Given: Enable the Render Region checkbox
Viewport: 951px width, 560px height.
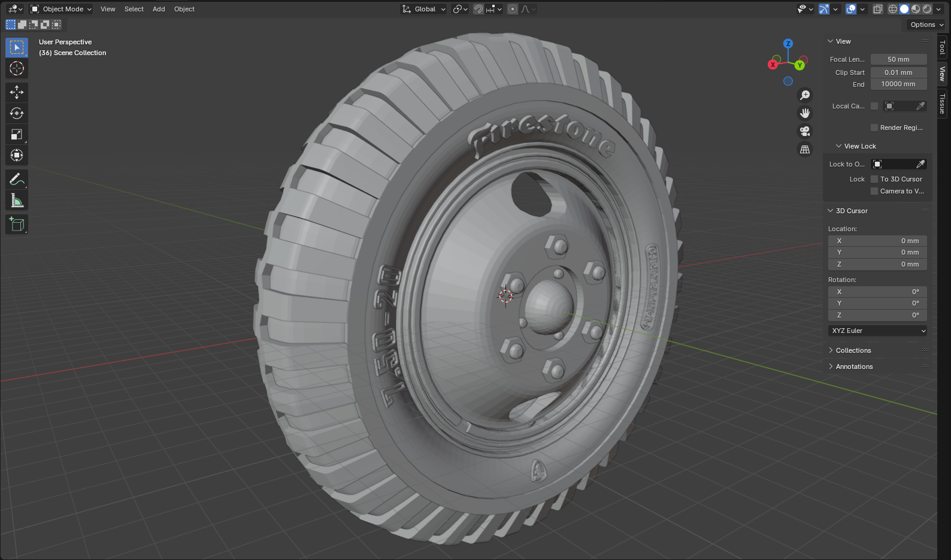Looking at the screenshot, I should (x=874, y=128).
